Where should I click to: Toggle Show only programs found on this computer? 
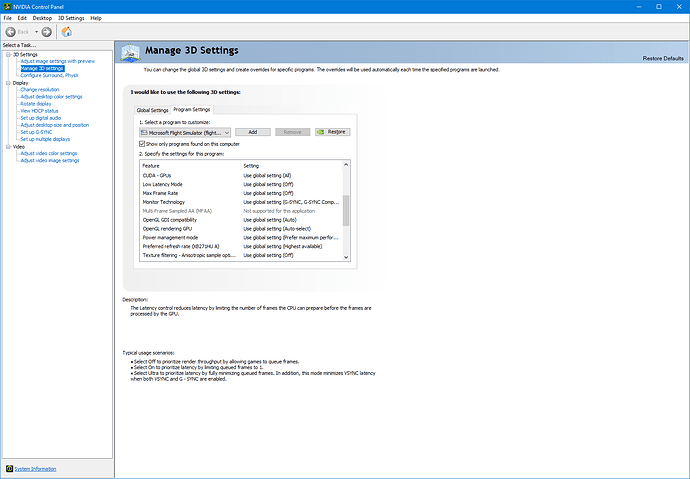coord(142,144)
